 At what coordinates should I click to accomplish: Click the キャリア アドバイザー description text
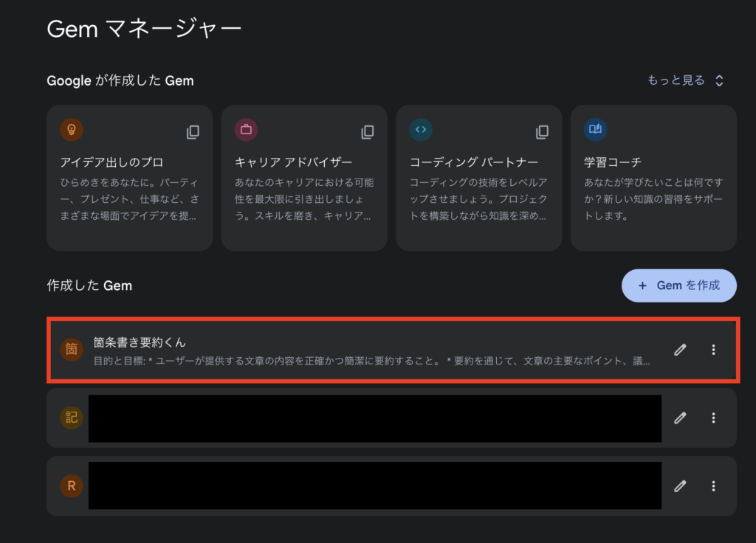(x=303, y=199)
